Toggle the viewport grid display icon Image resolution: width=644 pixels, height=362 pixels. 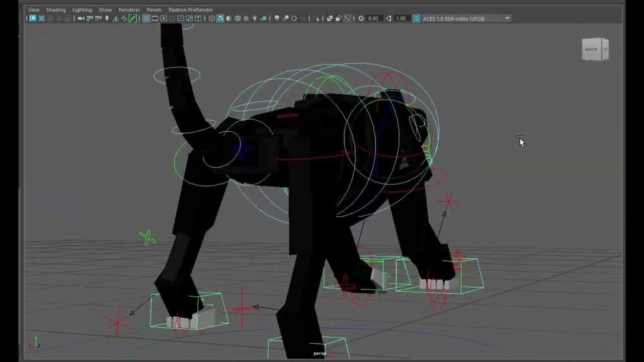tap(147, 18)
